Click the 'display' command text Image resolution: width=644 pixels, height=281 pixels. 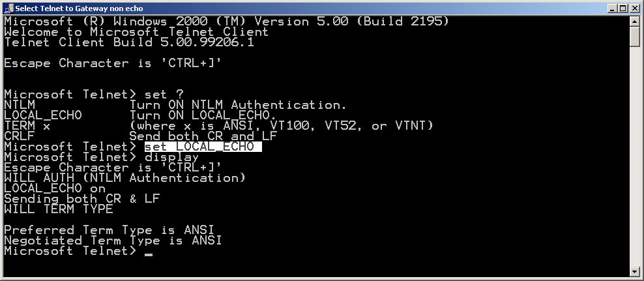171,157
